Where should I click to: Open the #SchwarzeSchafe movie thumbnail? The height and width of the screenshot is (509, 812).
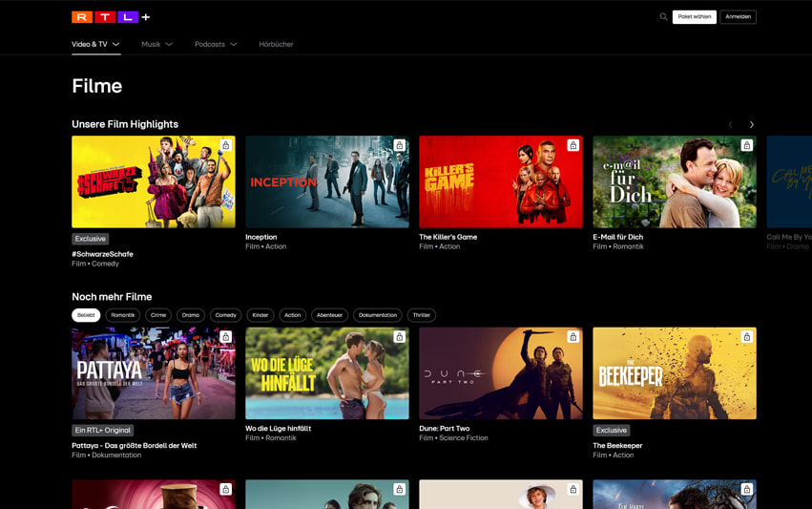154,182
